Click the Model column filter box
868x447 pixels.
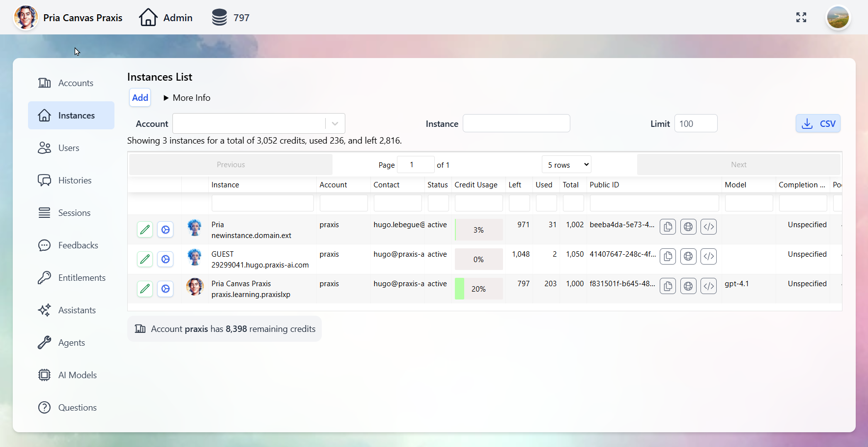click(x=749, y=203)
